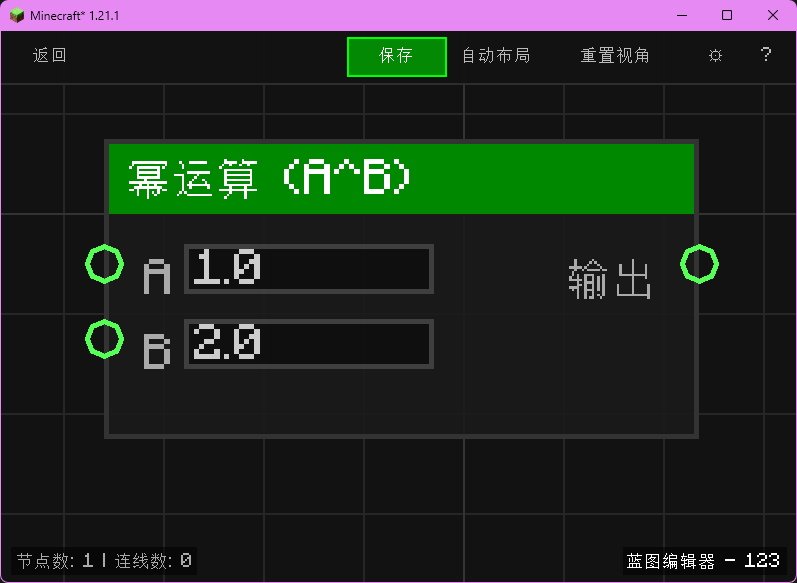Minimize the Minecraft window
797x583 pixels.
[682, 15]
